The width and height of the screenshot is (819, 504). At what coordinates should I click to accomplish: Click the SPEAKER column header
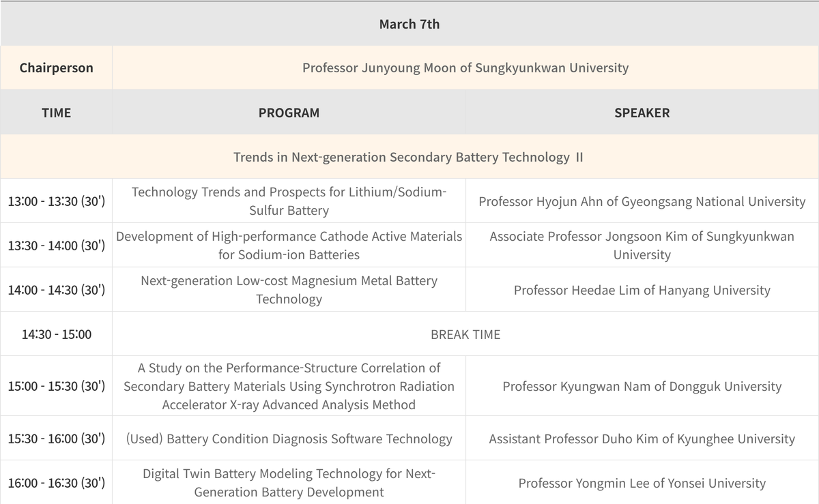click(642, 113)
